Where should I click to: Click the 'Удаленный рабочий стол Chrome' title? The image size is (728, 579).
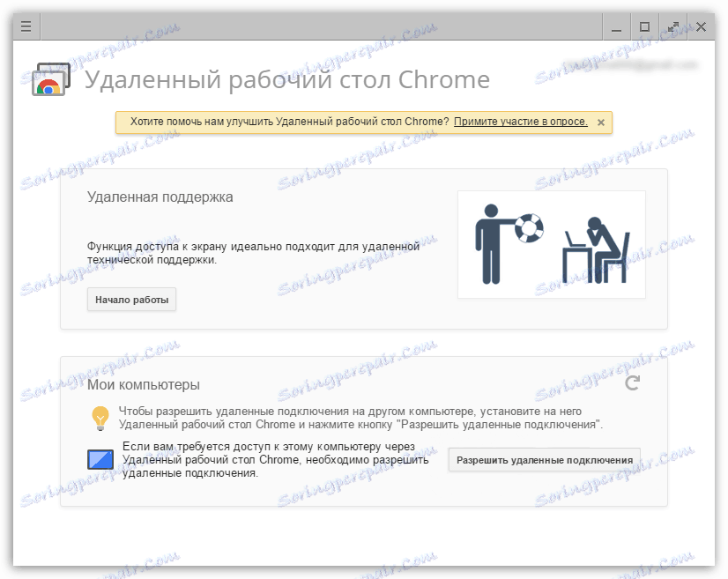tap(287, 80)
